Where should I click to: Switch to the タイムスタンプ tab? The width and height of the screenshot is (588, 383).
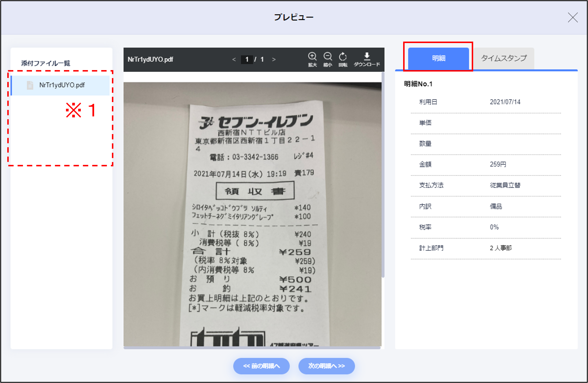504,58
